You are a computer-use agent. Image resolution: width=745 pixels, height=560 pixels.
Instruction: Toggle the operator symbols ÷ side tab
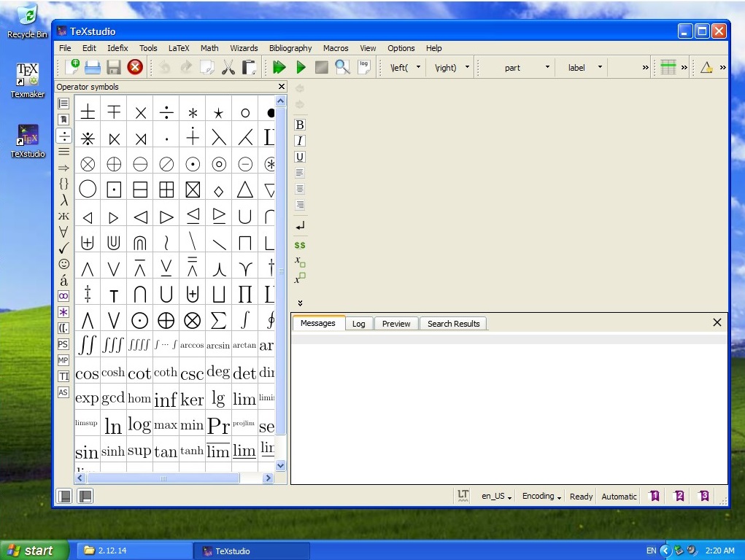pyautogui.click(x=63, y=136)
